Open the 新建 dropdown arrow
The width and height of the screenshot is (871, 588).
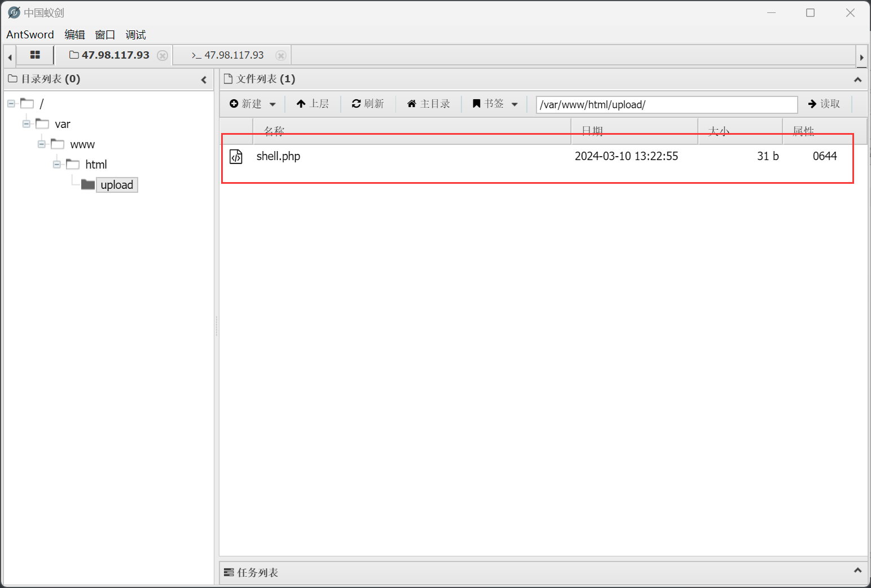point(272,104)
